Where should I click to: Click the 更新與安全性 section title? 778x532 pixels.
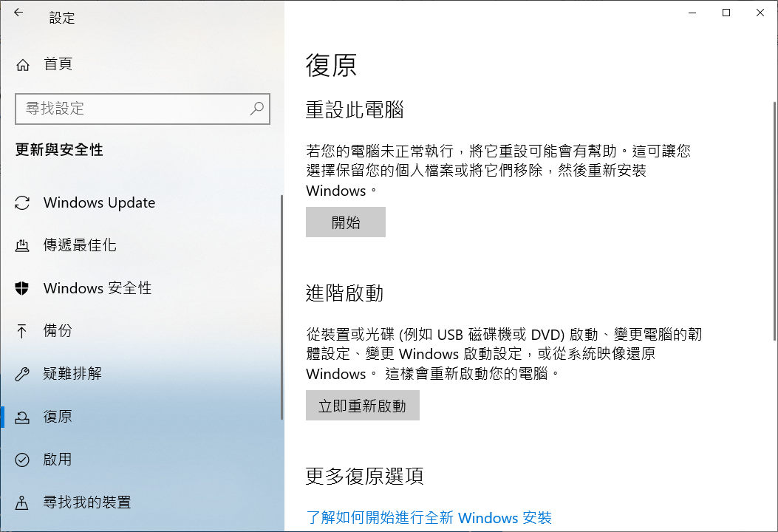59,149
